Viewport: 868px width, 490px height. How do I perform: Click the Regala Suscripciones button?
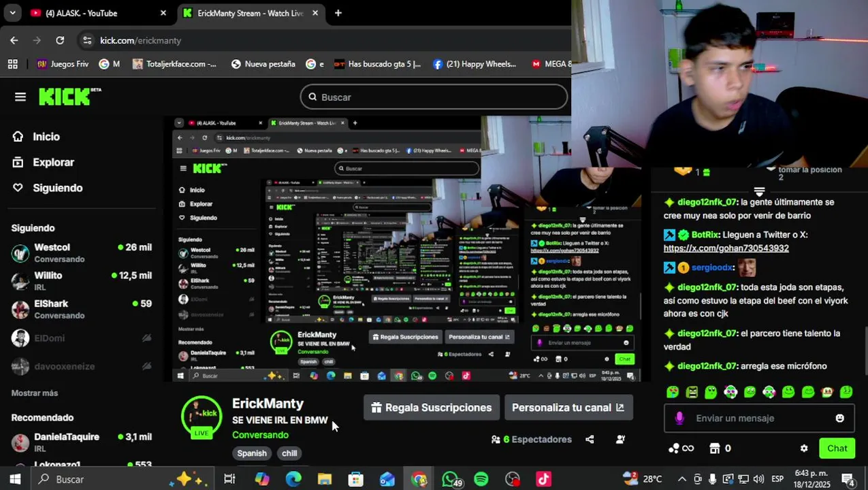(432, 408)
